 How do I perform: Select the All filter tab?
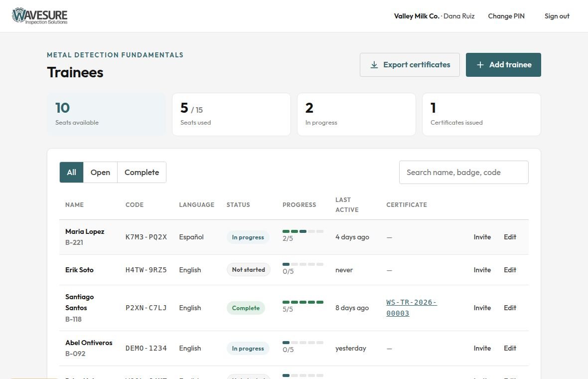(x=71, y=172)
